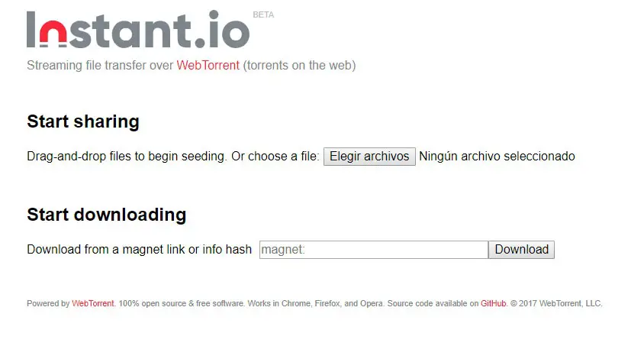
Task: Open the GitHub link in the footer
Action: point(494,303)
